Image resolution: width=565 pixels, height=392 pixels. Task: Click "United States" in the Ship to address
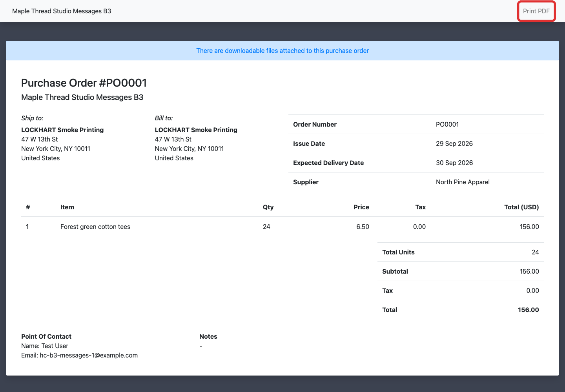[x=40, y=158]
